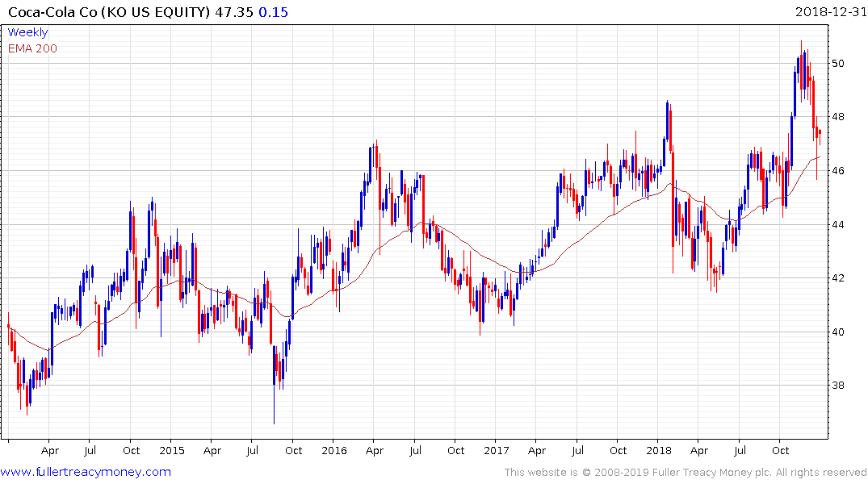The height and width of the screenshot is (484, 868).
Task: Click the 2016 year axis label
Action: point(334,450)
